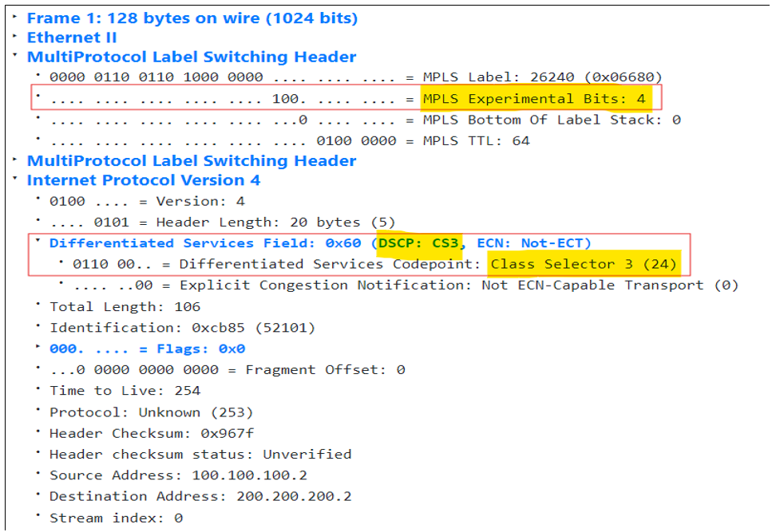Select the Explicit Congestion Notification row
Image resolution: width=772 pixels, height=532 pixels.
pyautogui.click(x=401, y=285)
